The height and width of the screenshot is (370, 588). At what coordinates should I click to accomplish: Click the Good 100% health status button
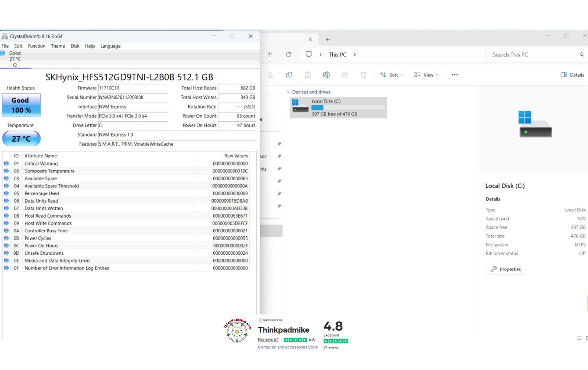point(21,105)
